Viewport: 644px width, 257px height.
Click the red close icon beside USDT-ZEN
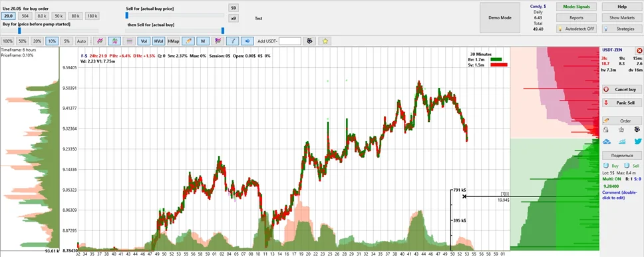click(639, 51)
